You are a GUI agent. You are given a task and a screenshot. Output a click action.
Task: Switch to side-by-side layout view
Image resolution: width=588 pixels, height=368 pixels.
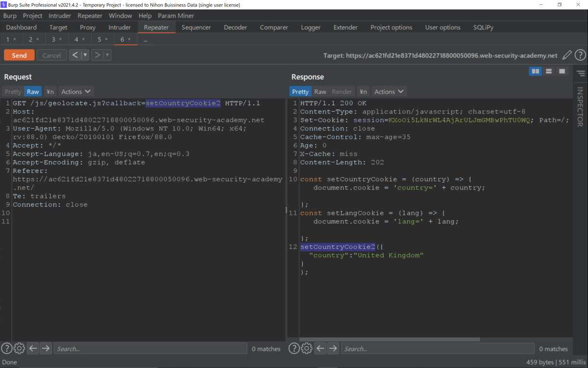(x=536, y=72)
